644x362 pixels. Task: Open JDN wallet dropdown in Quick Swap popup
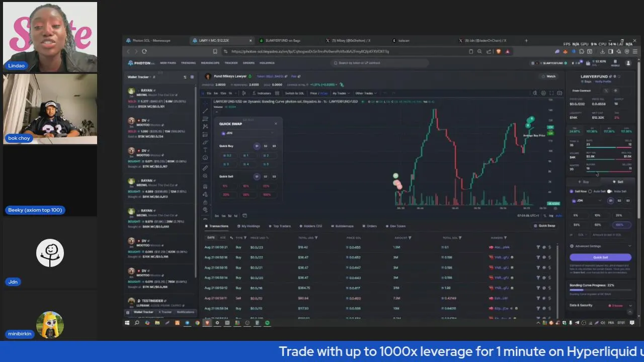pyautogui.click(x=247, y=133)
